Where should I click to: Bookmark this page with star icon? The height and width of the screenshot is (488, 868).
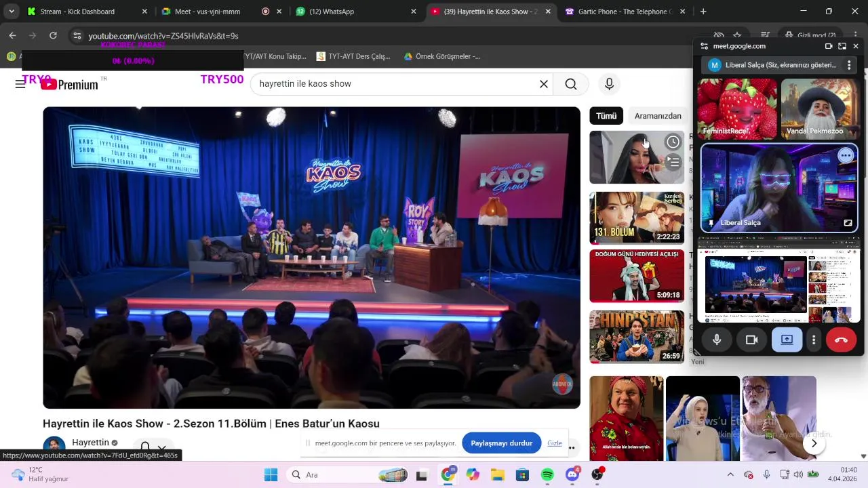click(737, 36)
